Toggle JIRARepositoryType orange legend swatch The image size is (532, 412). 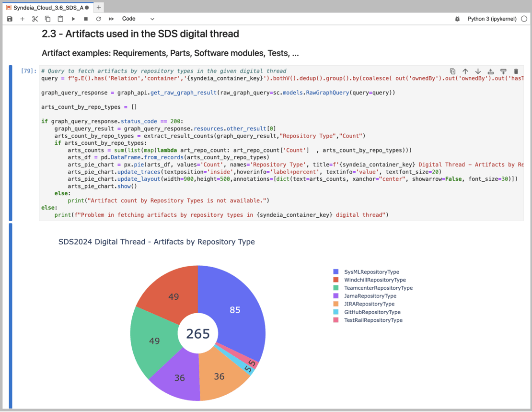pos(336,304)
